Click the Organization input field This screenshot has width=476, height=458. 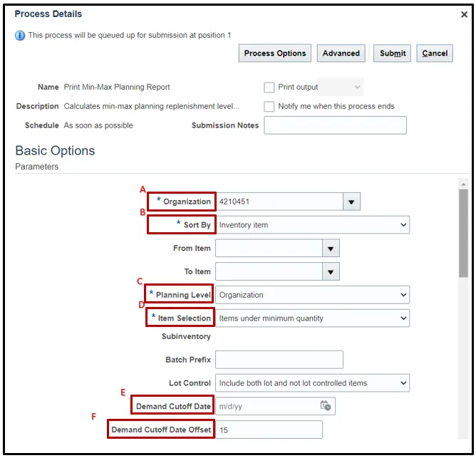[279, 202]
